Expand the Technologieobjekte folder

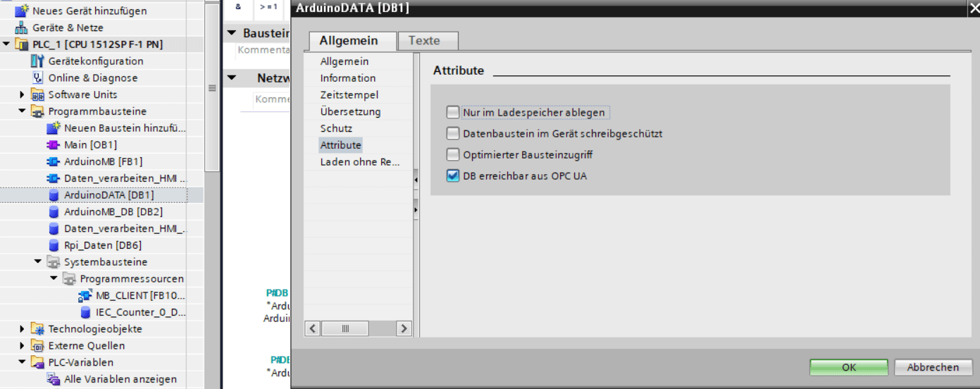[x=22, y=329]
